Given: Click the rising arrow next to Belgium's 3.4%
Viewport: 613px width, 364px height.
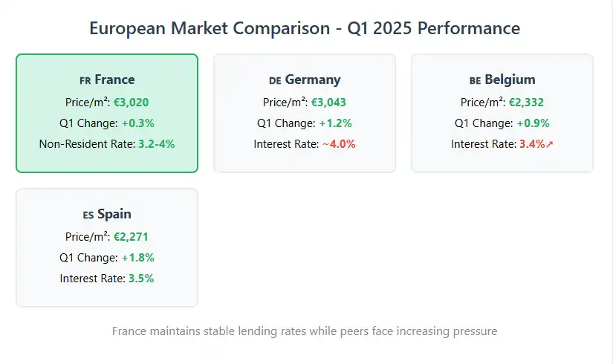Looking at the screenshot, I should point(550,144).
